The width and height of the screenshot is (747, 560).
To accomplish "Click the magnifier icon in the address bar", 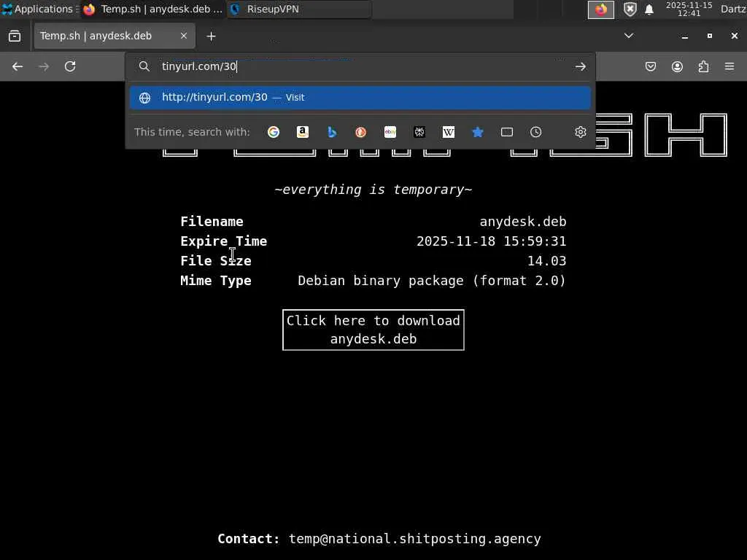I will point(144,66).
